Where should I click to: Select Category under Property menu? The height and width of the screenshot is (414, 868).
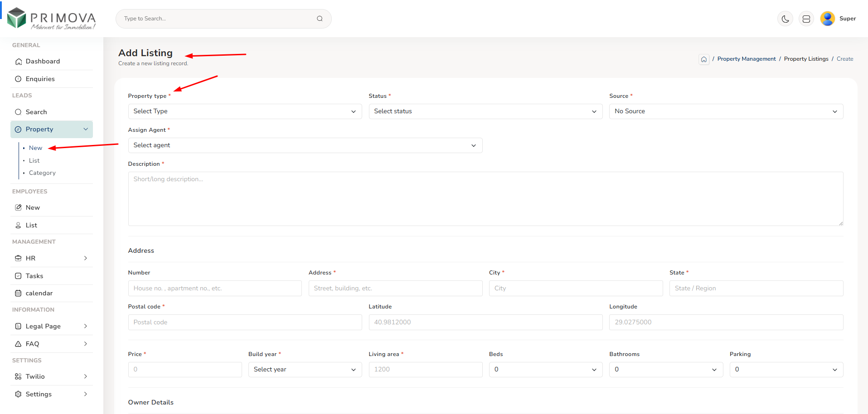42,173
